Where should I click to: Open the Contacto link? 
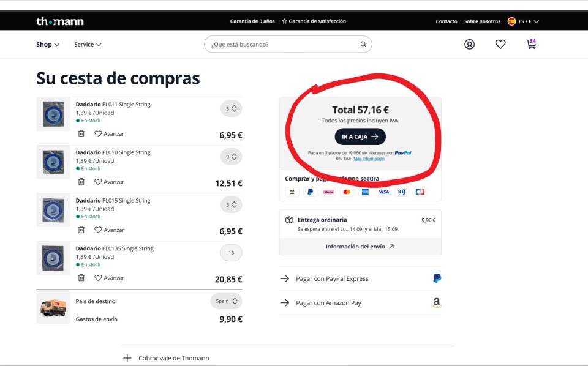tap(447, 21)
